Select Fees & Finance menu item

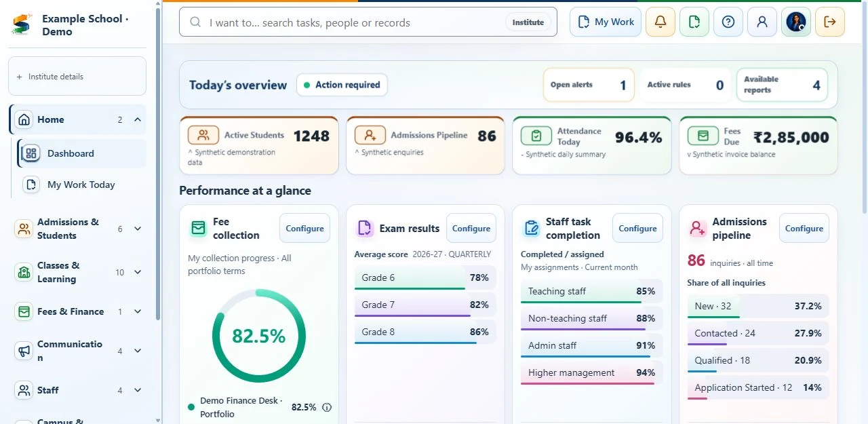coord(77,311)
